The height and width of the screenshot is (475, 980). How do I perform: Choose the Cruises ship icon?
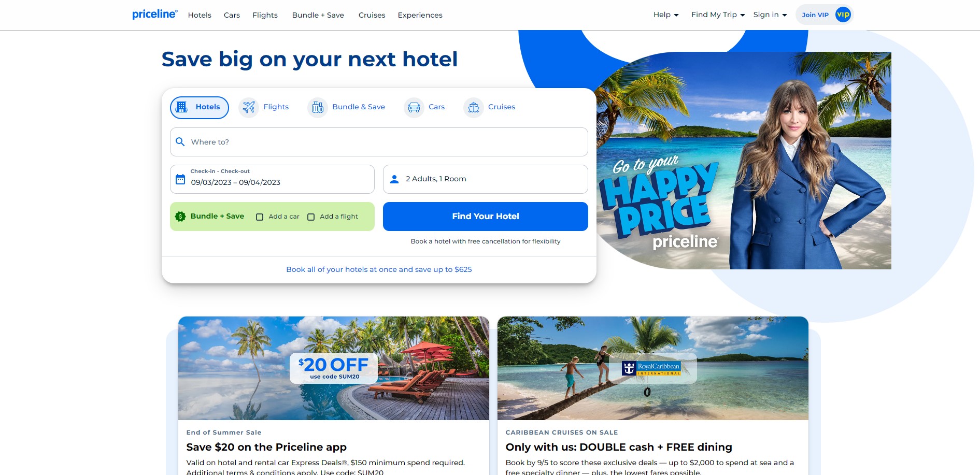(x=474, y=107)
